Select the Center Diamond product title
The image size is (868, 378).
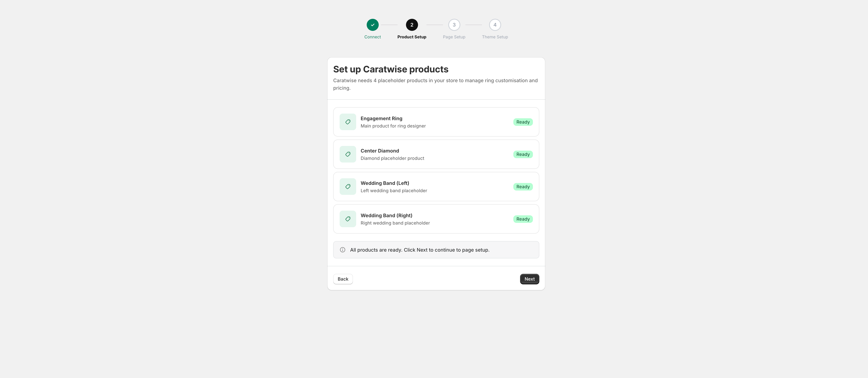[x=380, y=151]
